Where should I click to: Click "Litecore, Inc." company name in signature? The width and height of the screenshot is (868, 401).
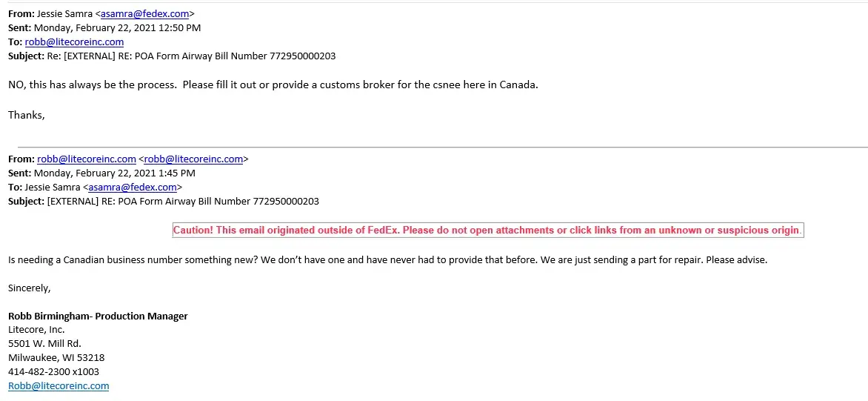(36, 330)
